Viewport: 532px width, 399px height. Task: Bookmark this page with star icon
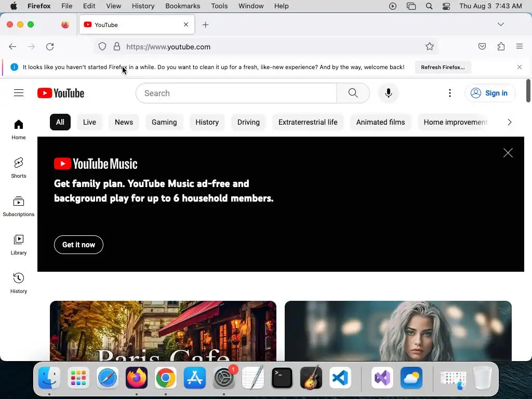click(x=430, y=46)
